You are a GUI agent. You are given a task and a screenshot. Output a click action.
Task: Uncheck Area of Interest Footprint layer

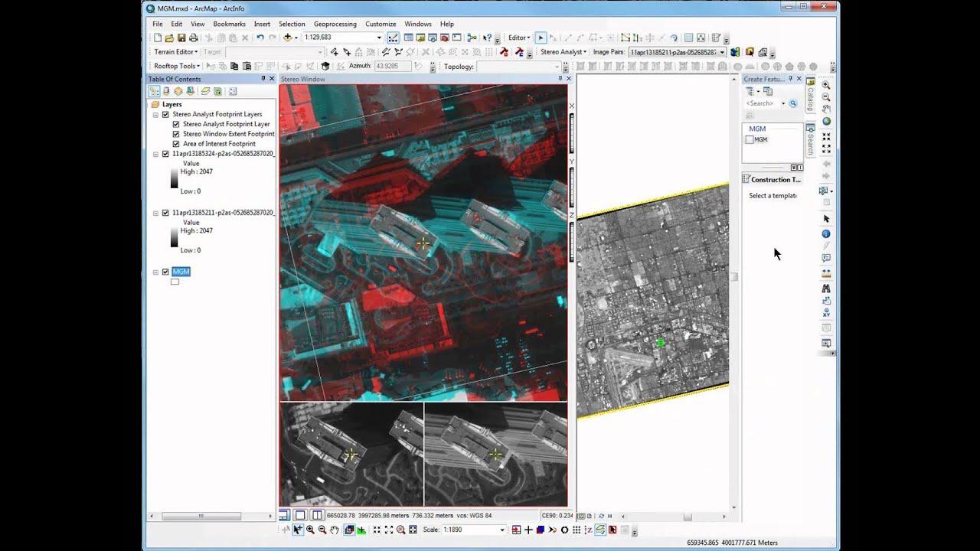click(176, 144)
